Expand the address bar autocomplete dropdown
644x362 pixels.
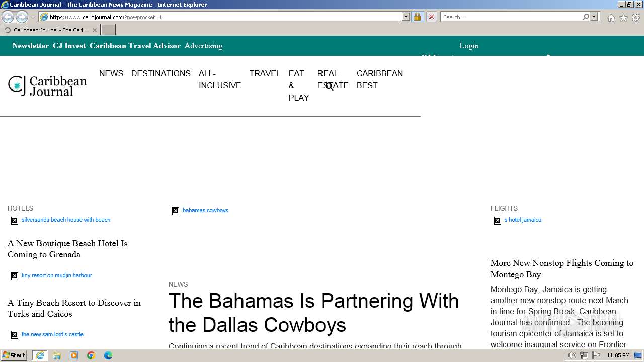point(406,17)
